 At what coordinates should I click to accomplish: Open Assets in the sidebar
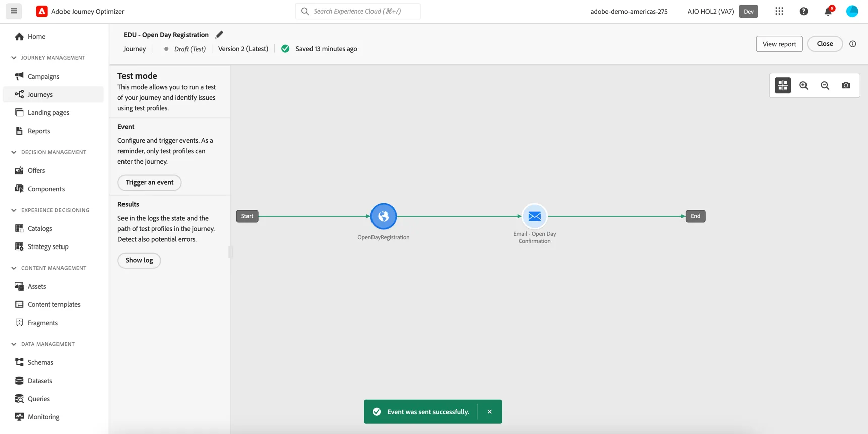click(53, 286)
